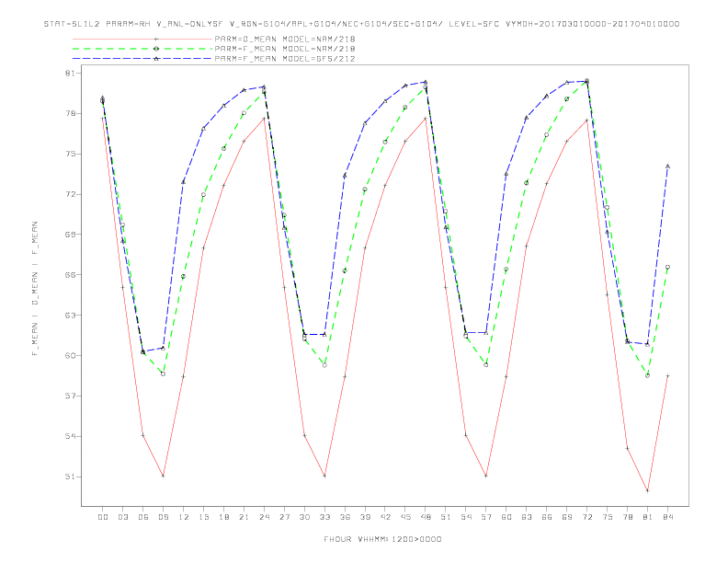
Task: Click x-axis forecast hour label 15
Action: [203, 517]
